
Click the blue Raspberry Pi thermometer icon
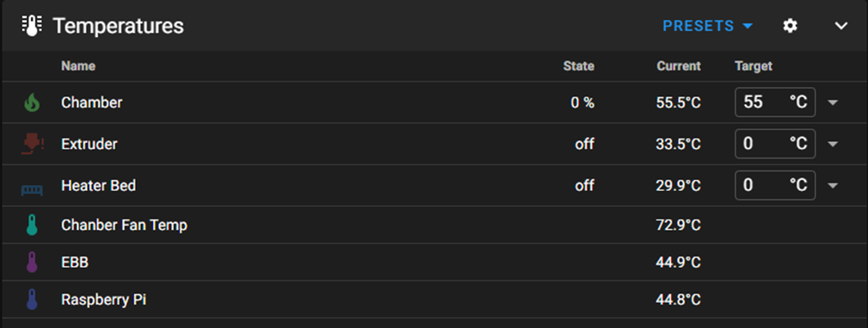point(32,300)
